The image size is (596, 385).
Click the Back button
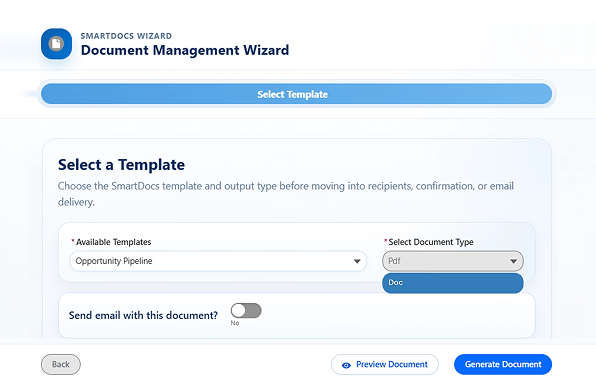(x=61, y=364)
